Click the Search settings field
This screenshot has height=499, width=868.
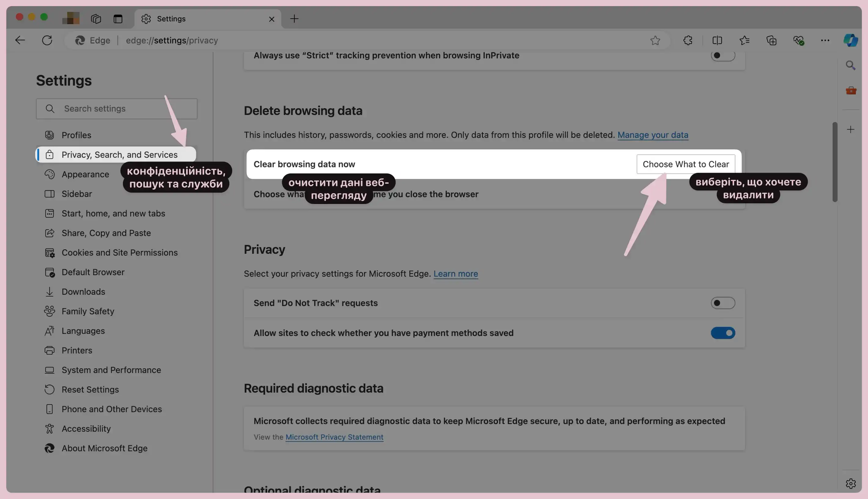116,109
